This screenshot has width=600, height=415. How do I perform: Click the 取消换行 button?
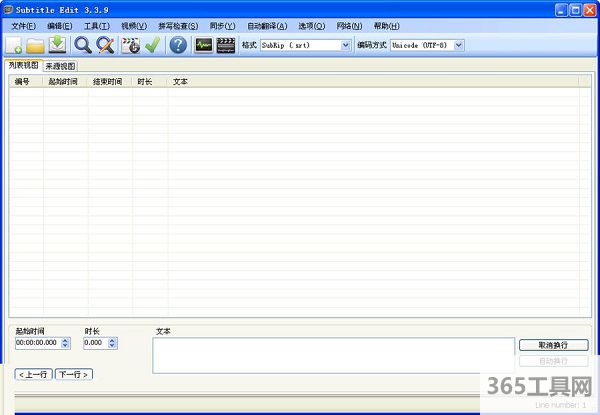553,345
